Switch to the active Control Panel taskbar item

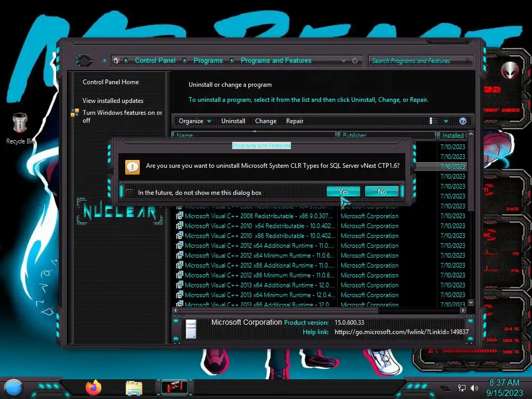[174, 388]
